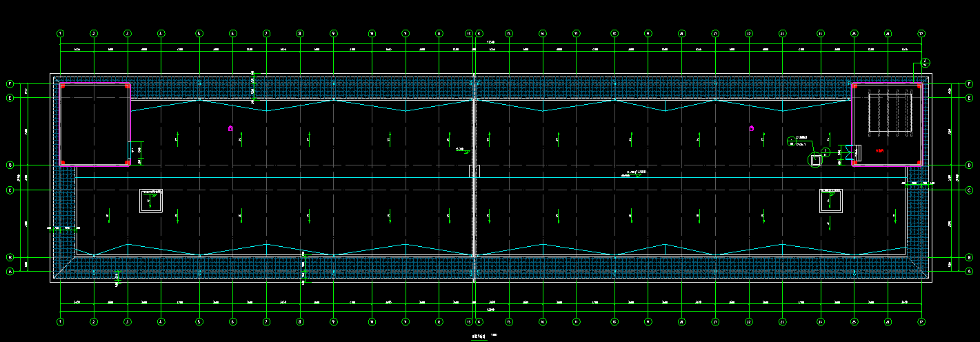Click axis bubble A on the left side

click(10, 272)
